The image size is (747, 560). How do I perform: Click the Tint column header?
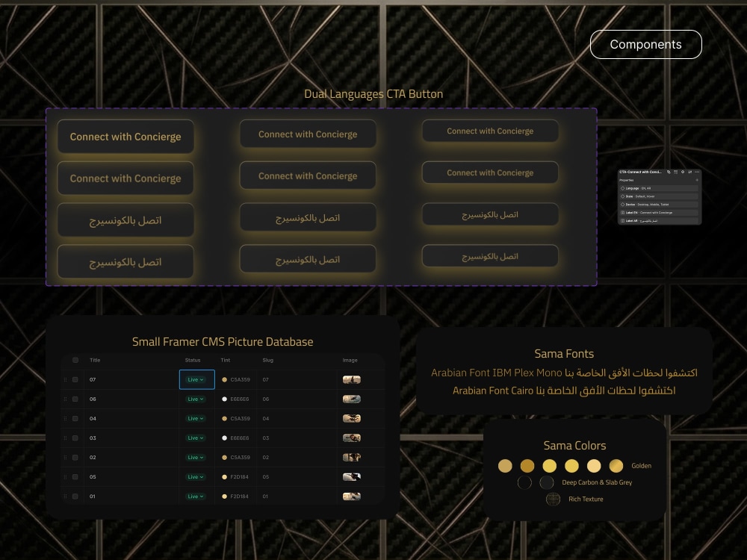coord(226,360)
